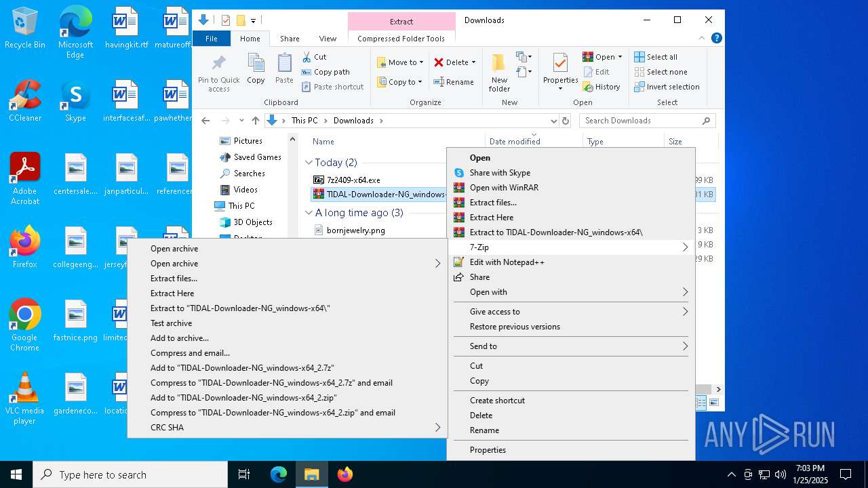The width and height of the screenshot is (868, 488).
Task: Click the refresh address bar icon
Action: pos(565,121)
